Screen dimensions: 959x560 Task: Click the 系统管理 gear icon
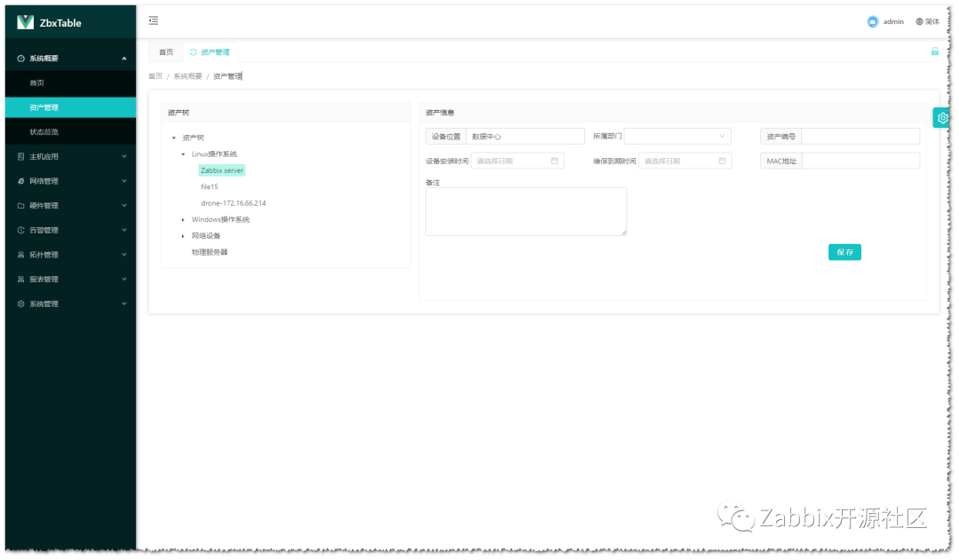(x=20, y=304)
